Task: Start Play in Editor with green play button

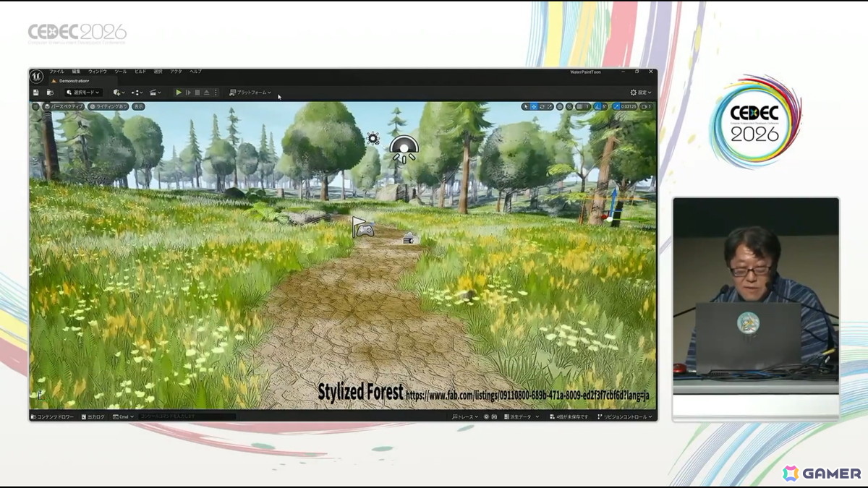Action: pyautogui.click(x=179, y=93)
